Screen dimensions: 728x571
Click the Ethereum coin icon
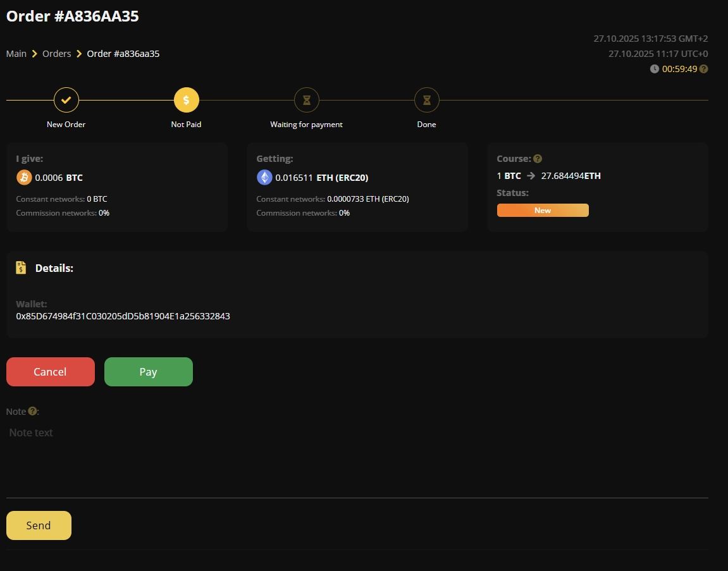point(264,177)
